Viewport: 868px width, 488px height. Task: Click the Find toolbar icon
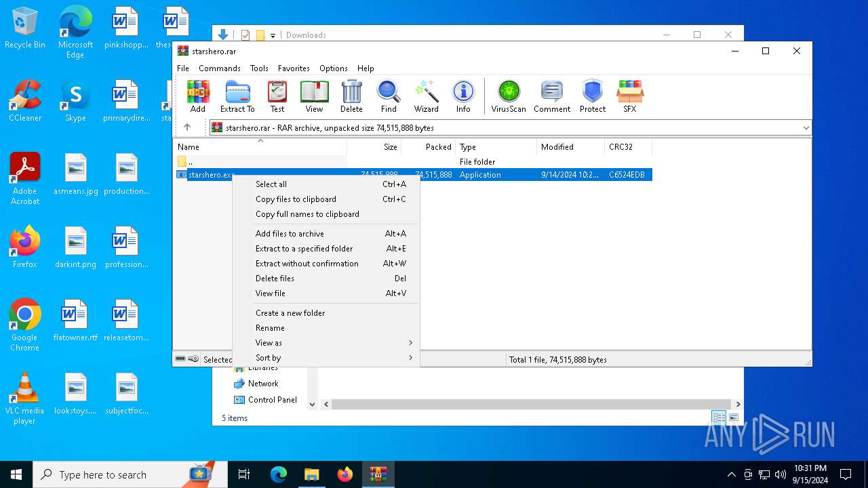pyautogui.click(x=389, y=96)
